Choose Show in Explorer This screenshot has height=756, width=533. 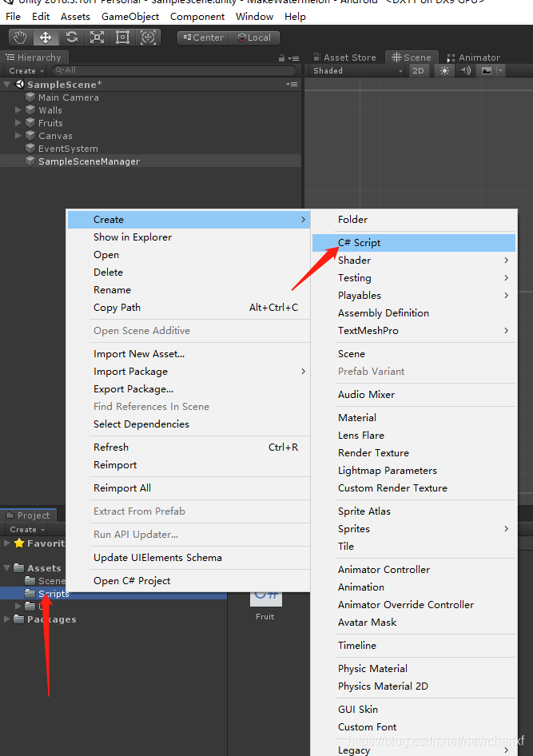point(189,237)
